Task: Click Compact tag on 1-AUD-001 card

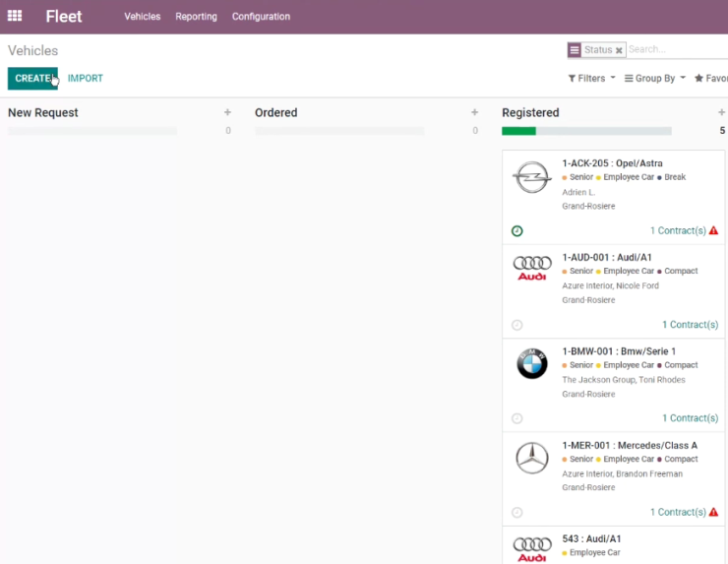Action: (681, 271)
